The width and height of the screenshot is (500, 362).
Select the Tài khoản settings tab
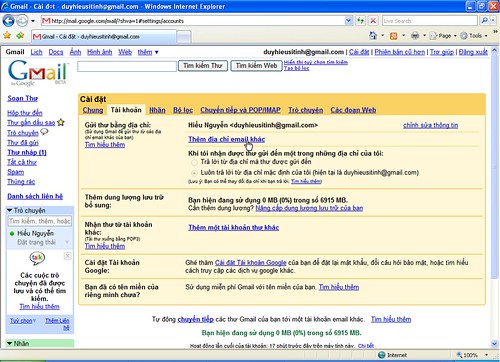(126, 110)
